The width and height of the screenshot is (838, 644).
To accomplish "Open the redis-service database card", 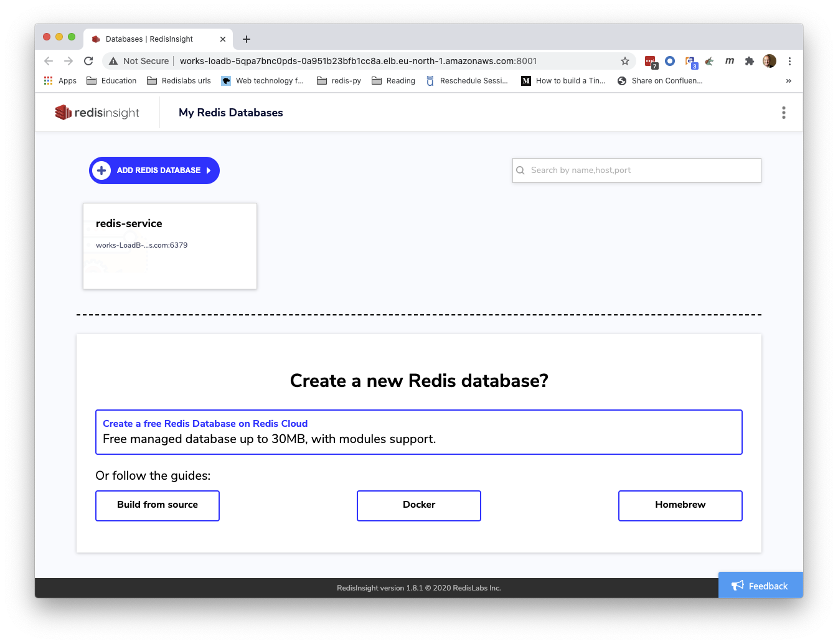I will pos(169,246).
